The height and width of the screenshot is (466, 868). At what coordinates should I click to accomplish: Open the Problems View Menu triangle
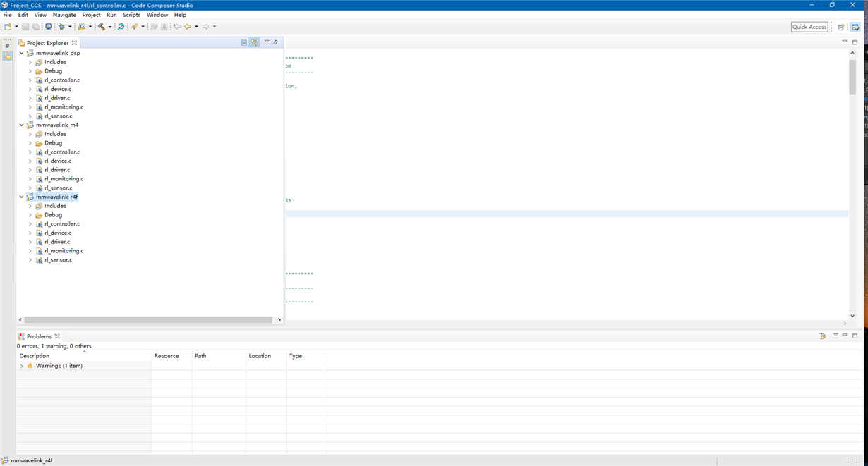(x=836, y=336)
